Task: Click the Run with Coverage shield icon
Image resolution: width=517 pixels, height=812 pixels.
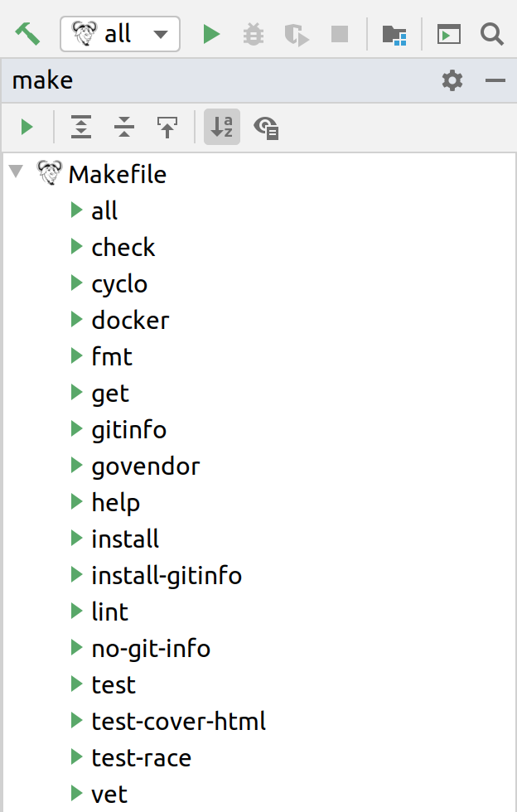Action: [x=296, y=34]
